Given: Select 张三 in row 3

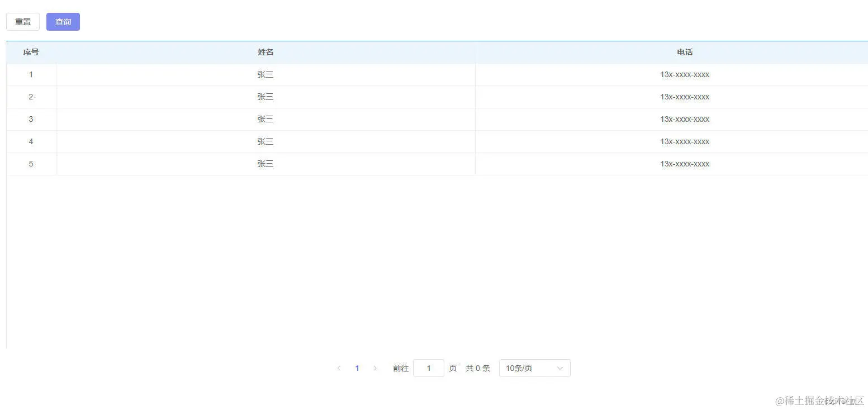Looking at the screenshot, I should [x=265, y=119].
